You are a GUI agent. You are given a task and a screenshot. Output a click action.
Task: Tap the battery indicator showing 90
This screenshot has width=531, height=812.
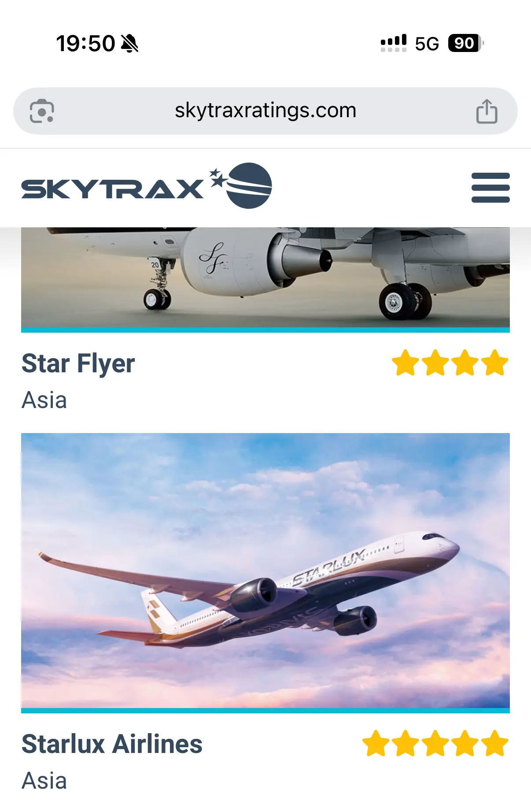point(466,43)
